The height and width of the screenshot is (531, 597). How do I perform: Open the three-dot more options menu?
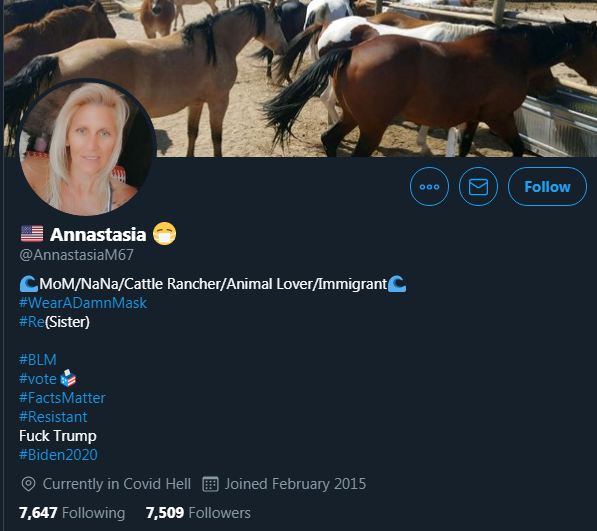(429, 187)
